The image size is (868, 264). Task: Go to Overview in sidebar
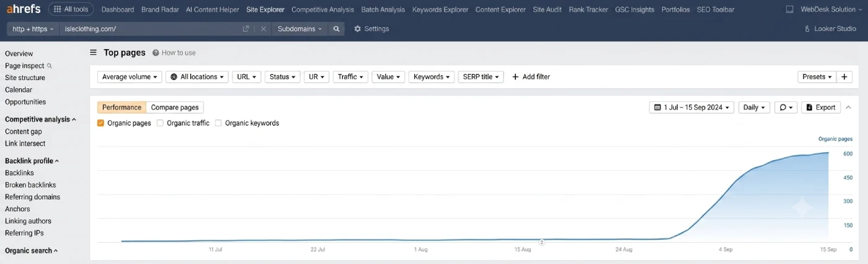click(19, 53)
